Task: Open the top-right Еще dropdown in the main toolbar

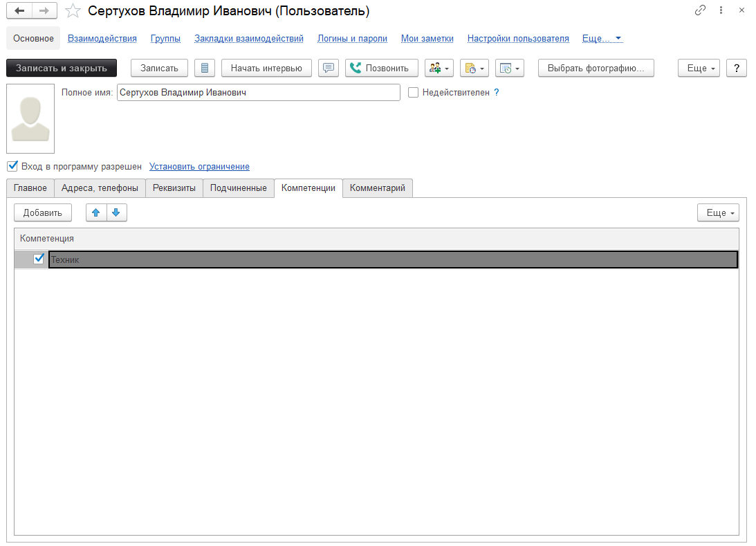Action: coord(700,68)
